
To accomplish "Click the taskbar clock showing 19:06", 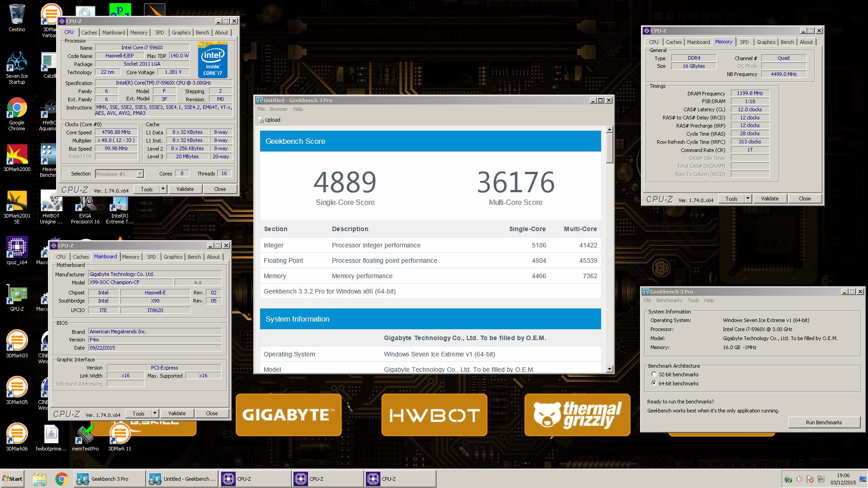I will [x=843, y=479].
